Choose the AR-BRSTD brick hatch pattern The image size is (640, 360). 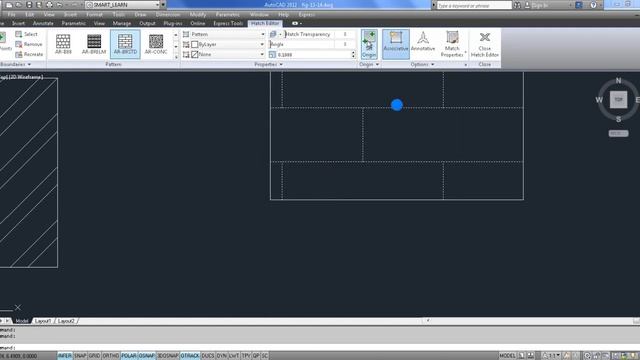click(x=125, y=44)
